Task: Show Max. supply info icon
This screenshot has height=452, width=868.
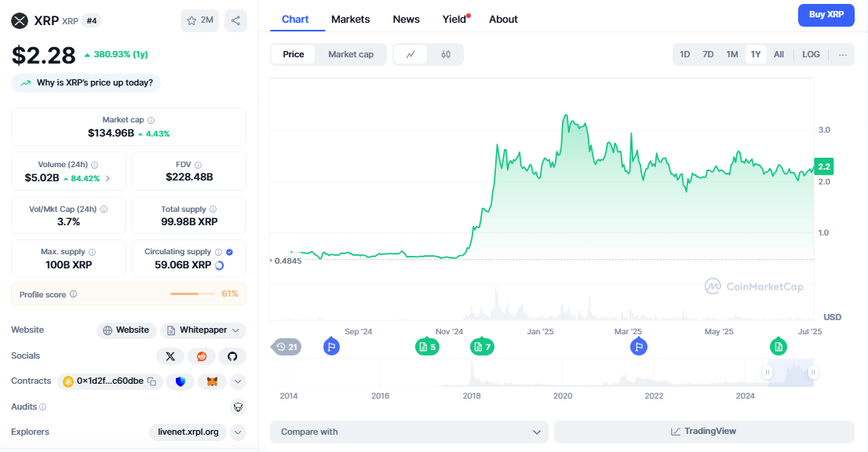Action: pyautogui.click(x=93, y=252)
